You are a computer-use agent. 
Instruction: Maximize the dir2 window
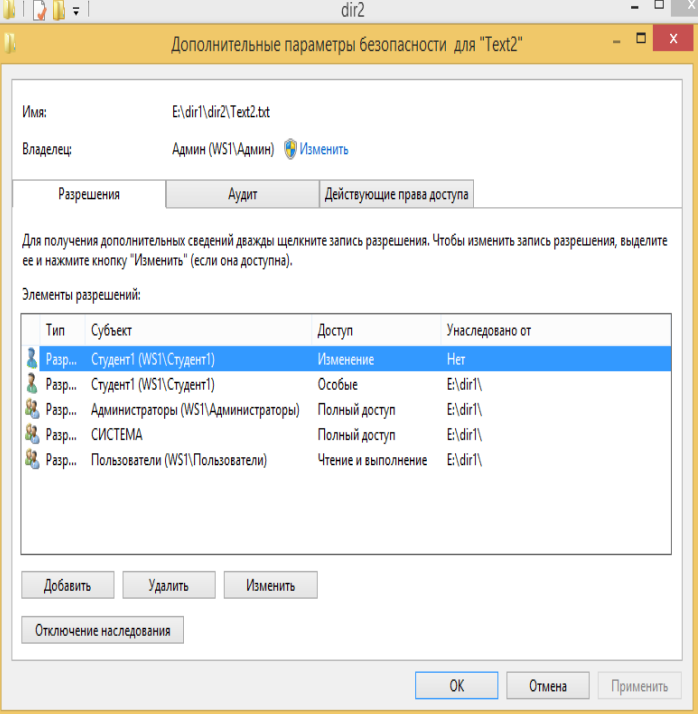[x=659, y=5]
